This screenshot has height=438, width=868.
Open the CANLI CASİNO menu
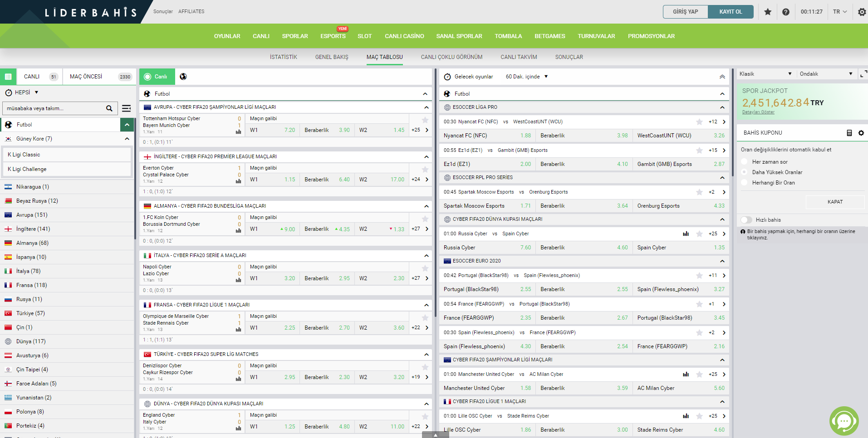[x=404, y=36]
